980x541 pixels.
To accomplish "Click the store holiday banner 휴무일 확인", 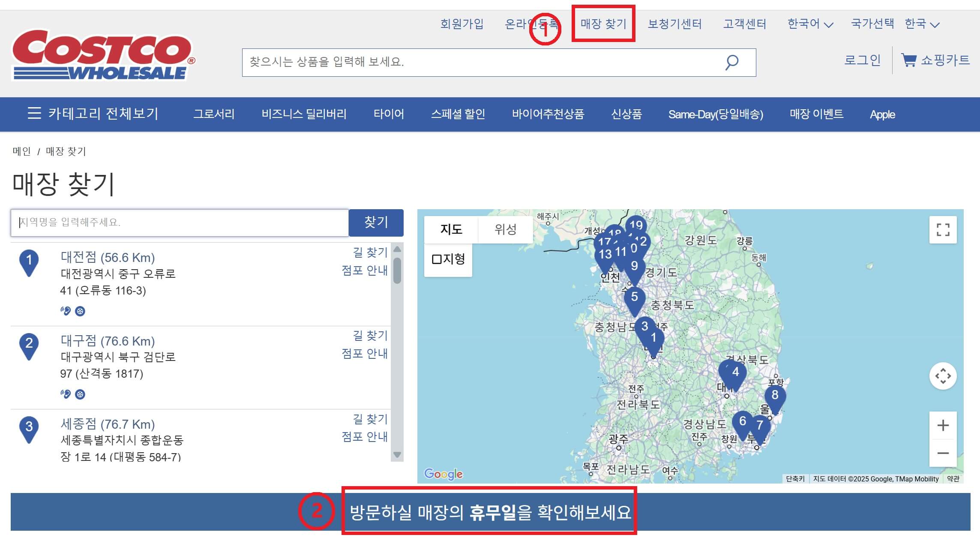I will point(490,512).
